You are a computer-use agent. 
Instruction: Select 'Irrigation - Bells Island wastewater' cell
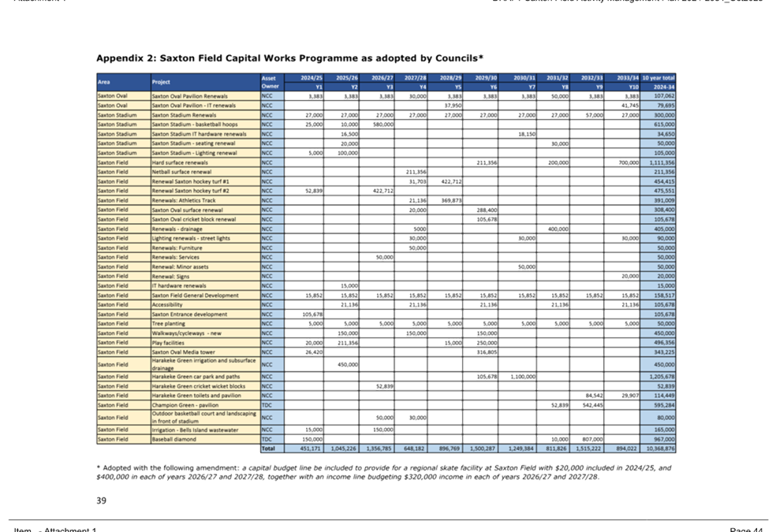(205, 430)
